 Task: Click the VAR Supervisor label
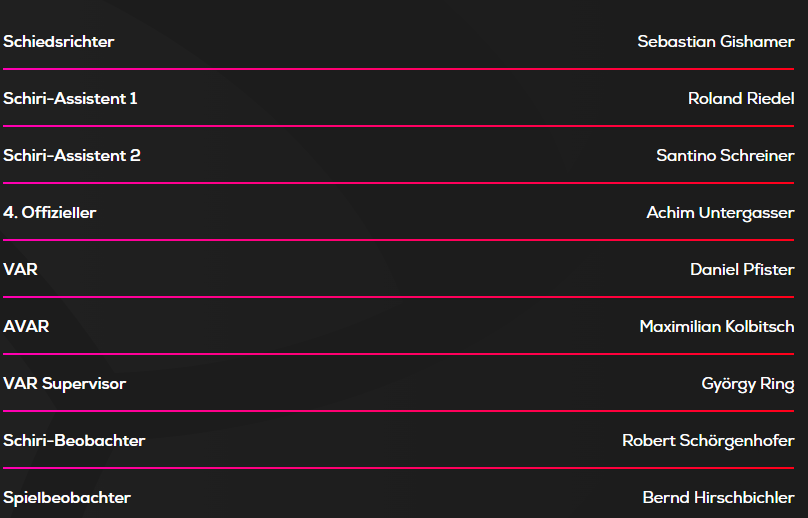point(65,384)
